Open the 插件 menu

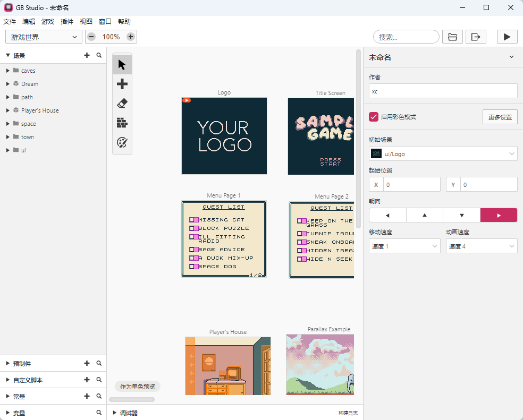(x=67, y=22)
